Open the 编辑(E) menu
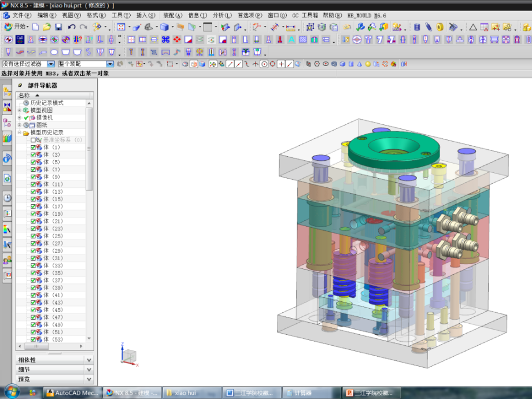The height and width of the screenshot is (399, 532). pyautogui.click(x=47, y=15)
